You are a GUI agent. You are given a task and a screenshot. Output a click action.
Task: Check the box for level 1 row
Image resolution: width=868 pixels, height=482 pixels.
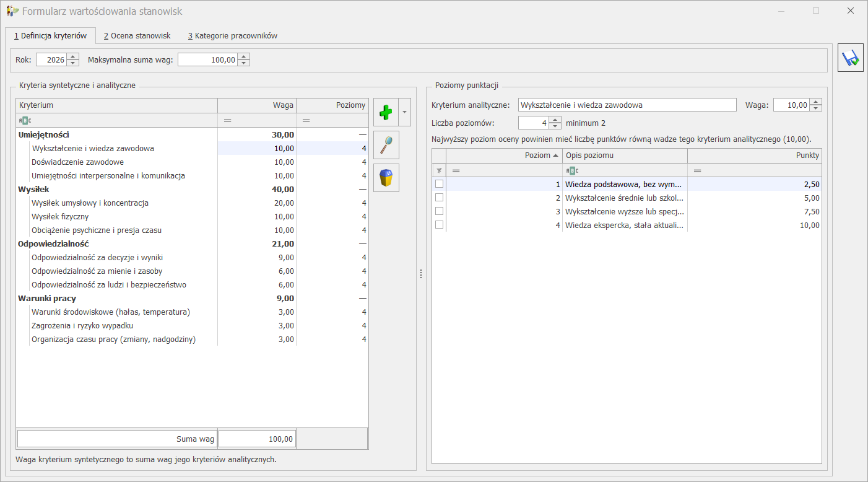[x=439, y=184]
